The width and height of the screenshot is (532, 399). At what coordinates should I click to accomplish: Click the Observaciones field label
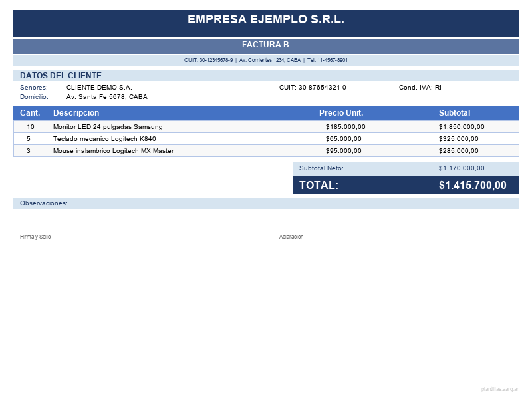(44, 203)
